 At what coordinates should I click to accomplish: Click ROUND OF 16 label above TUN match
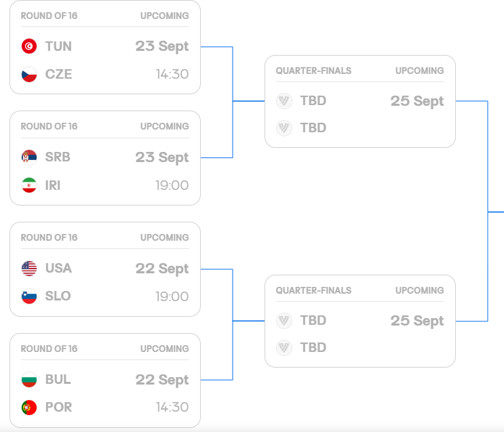pyautogui.click(x=49, y=16)
